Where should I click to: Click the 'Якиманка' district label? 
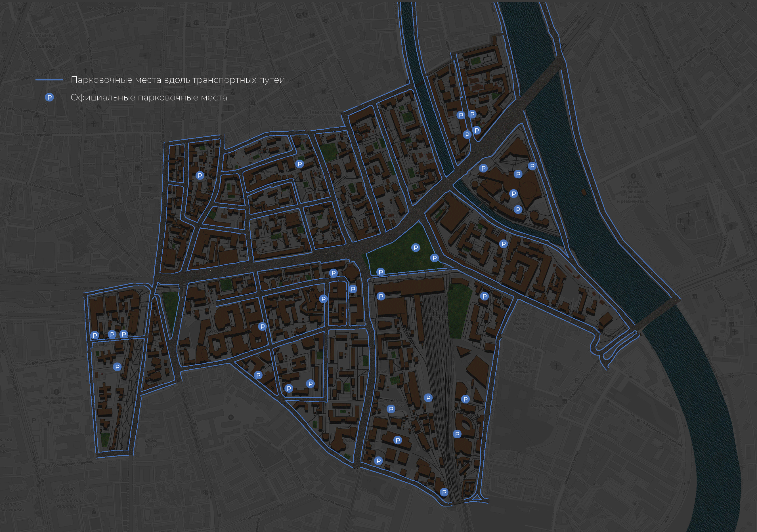click(40, 35)
